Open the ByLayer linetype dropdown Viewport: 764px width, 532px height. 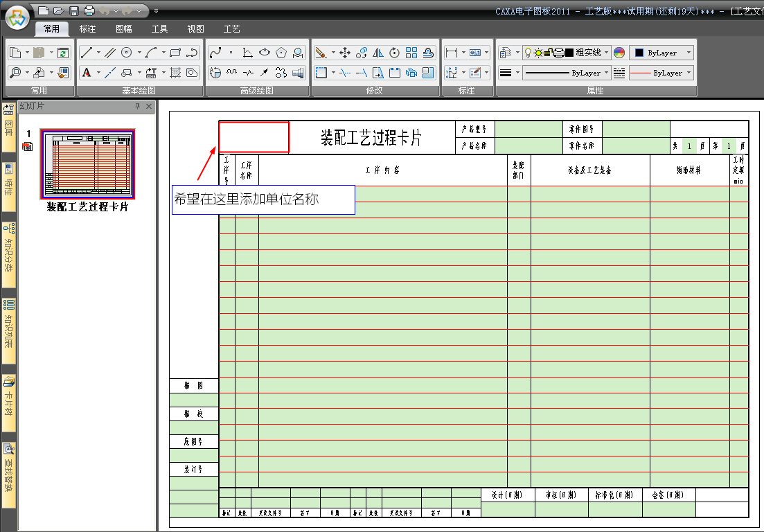click(x=607, y=73)
